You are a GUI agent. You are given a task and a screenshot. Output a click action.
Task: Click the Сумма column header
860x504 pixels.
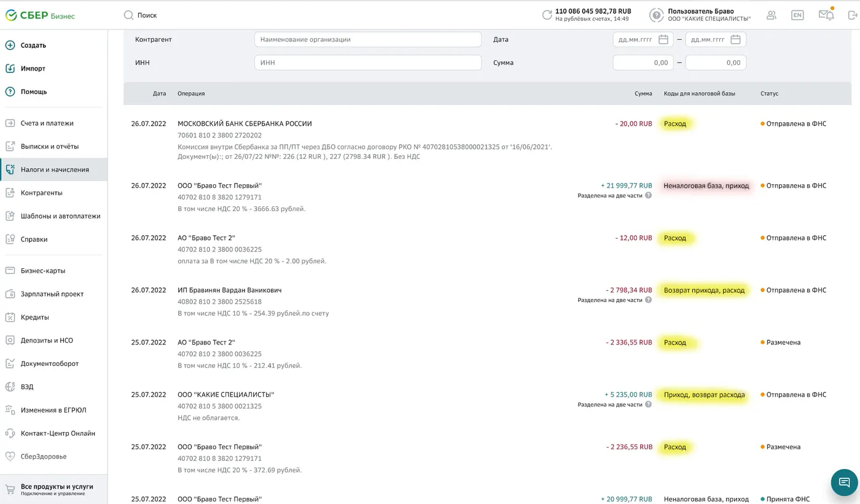643,93
